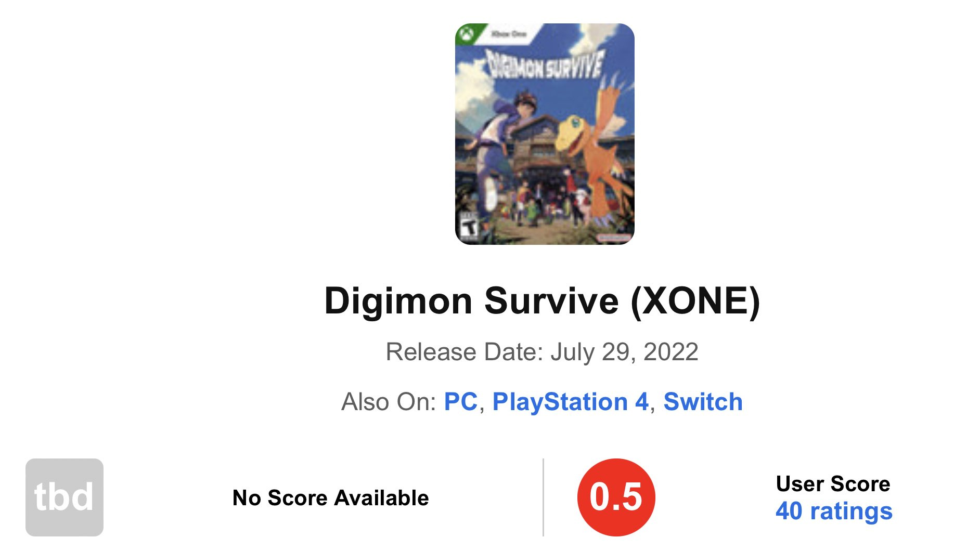The width and height of the screenshot is (980, 551).
Task: Click the Also On label
Action: 388,402
